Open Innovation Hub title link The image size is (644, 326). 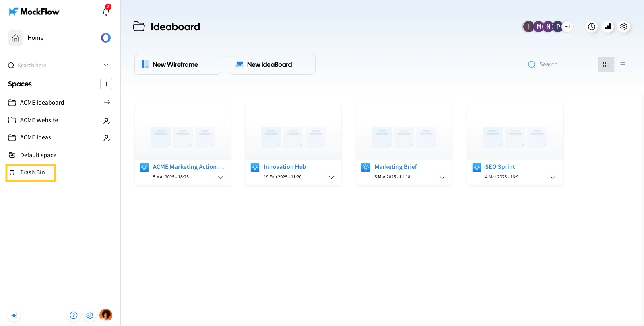(285, 167)
